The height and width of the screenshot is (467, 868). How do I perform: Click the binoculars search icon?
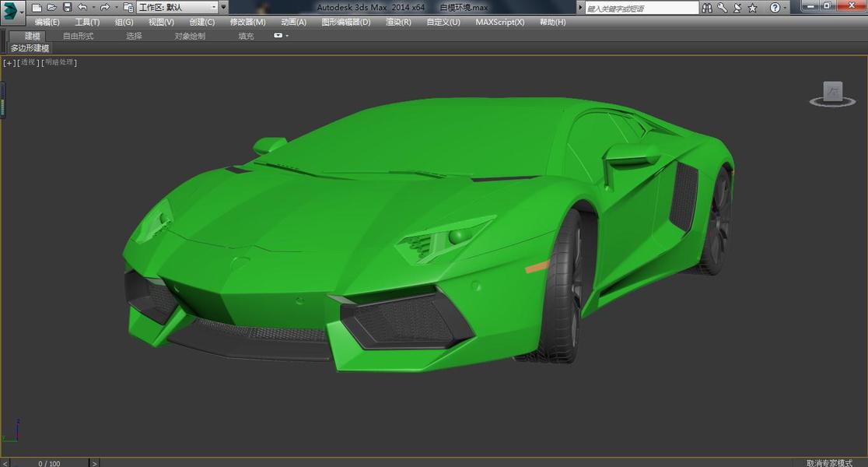pyautogui.click(x=707, y=8)
